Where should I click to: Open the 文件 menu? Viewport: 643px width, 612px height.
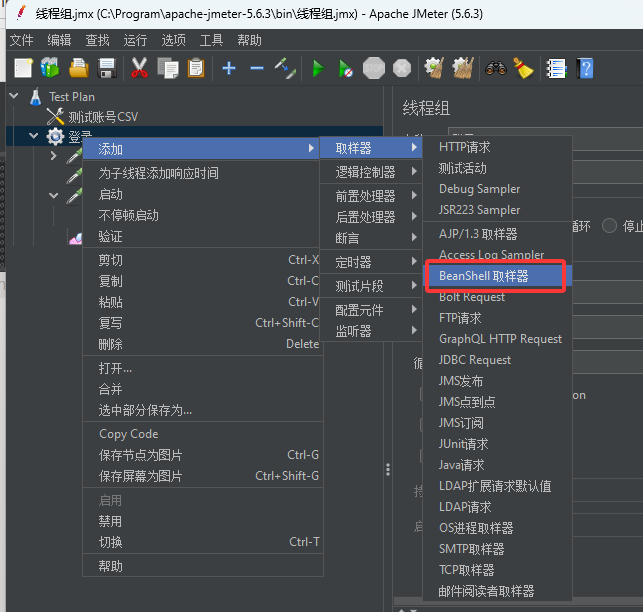coord(21,40)
